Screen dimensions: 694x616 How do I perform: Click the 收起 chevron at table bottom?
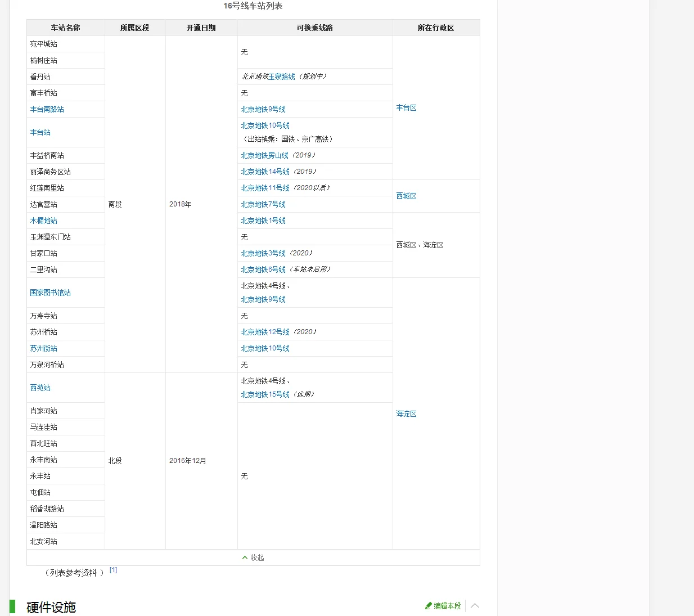(244, 557)
